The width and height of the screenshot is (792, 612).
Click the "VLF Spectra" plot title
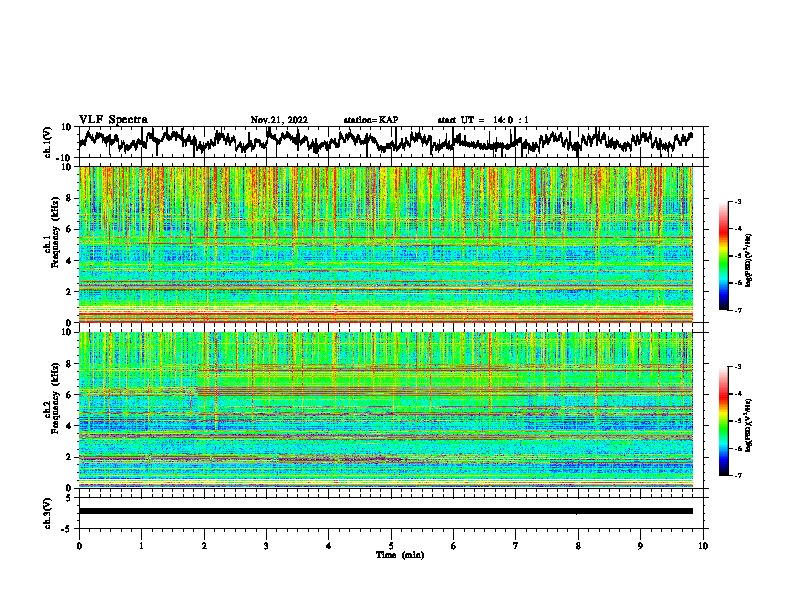pos(113,120)
